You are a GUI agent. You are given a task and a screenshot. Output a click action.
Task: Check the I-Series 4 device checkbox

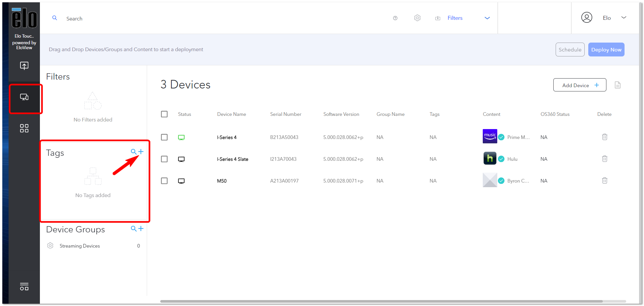(x=164, y=137)
